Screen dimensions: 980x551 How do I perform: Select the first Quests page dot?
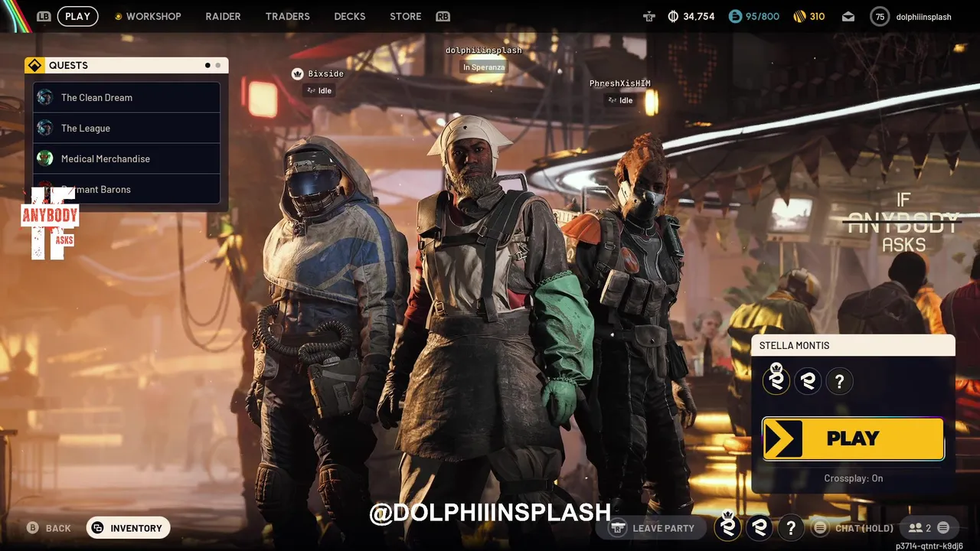click(x=207, y=66)
